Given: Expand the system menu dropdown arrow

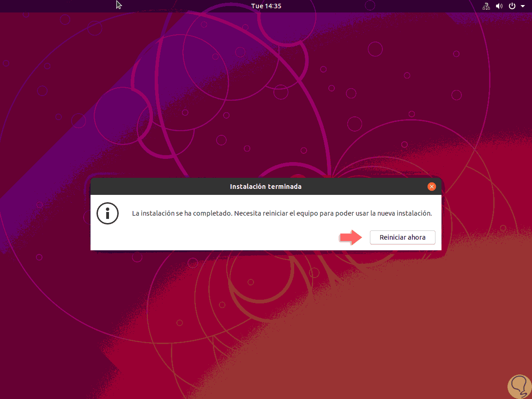Looking at the screenshot, I should (x=523, y=6).
